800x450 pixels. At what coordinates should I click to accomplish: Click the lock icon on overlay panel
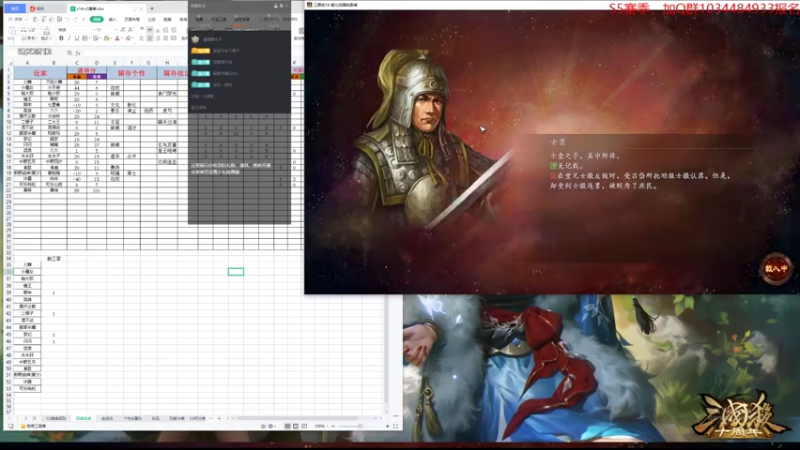(276, 6)
